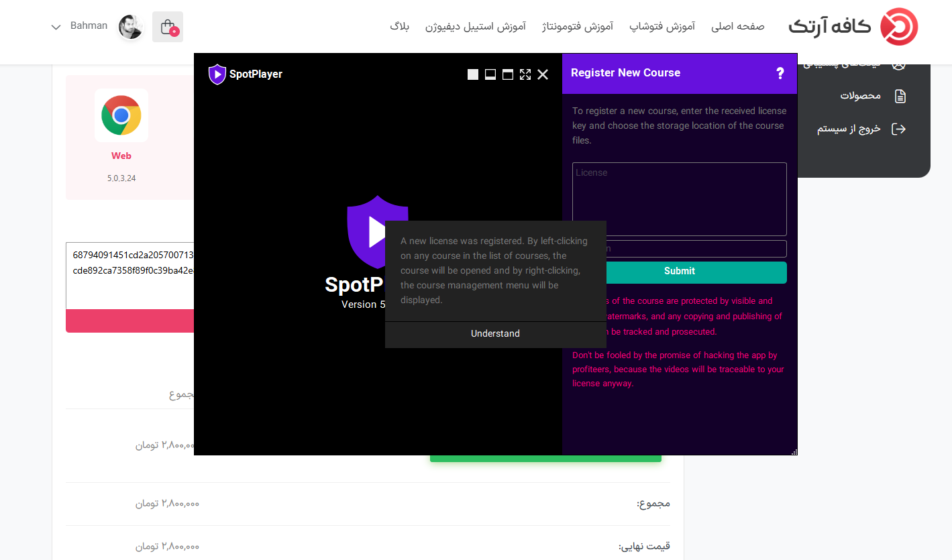Open the help question mark icon
The height and width of the screenshot is (560, 952).
[x=780, y=73]
